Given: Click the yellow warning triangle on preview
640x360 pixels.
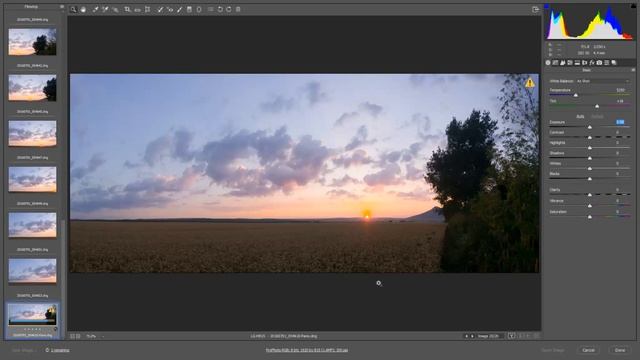Looking at the screenshot, I should (530, 82).
